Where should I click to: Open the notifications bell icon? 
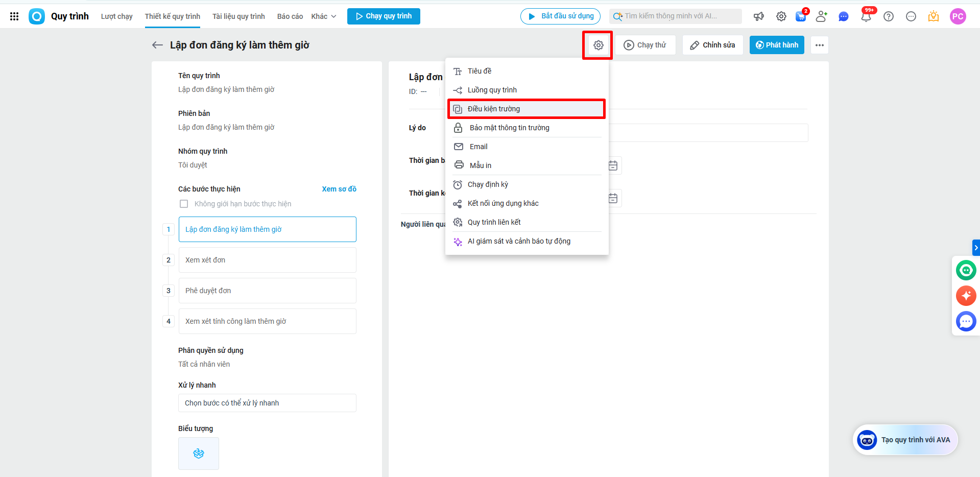coord(866,16)
